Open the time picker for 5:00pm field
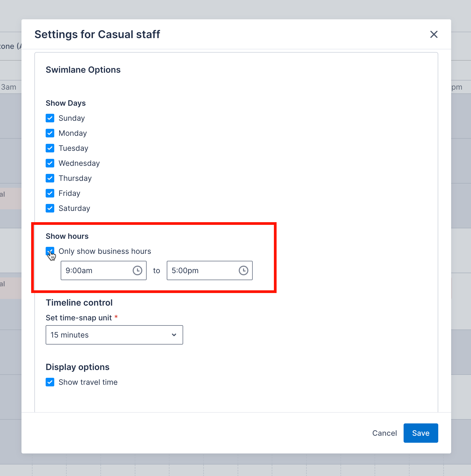The image size is (471, 476). pos(243,270)
